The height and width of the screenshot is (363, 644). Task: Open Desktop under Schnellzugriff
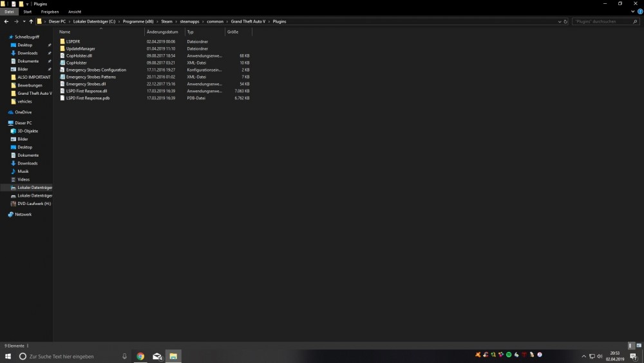point(24,45)
